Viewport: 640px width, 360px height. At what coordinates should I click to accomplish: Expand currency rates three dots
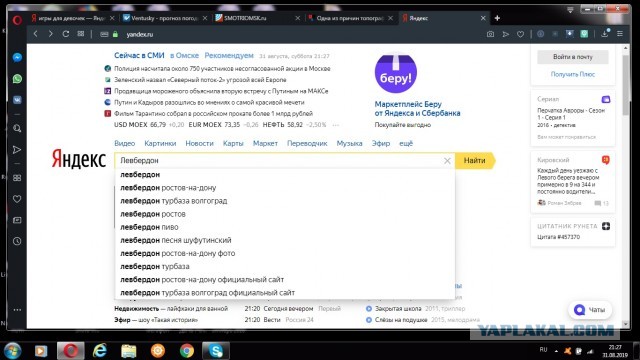336,125
